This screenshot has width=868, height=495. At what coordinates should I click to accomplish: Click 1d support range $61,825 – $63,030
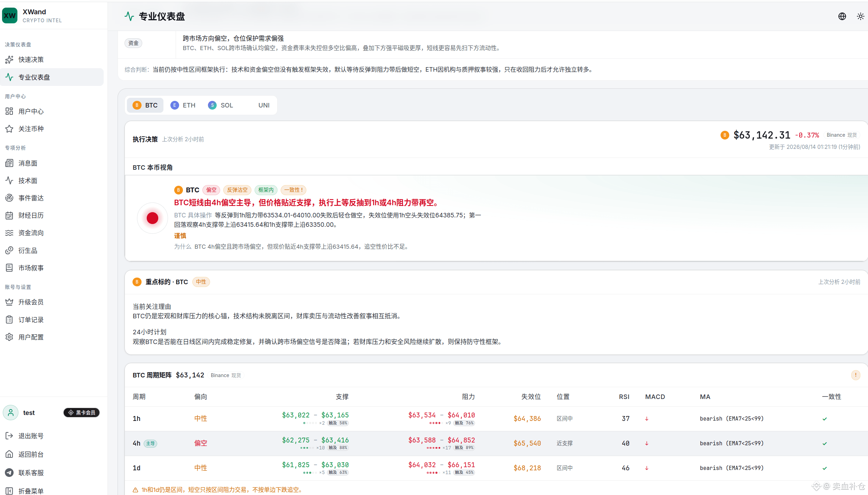tap(315, 465)
